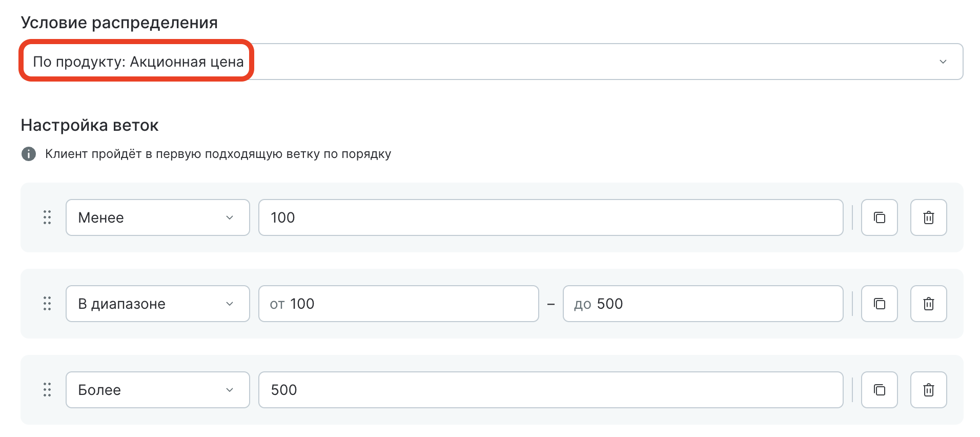Open the 'В диапазоне' operator dropdown
This screenshot has height=437, width=980.
(x=157, y=304)
